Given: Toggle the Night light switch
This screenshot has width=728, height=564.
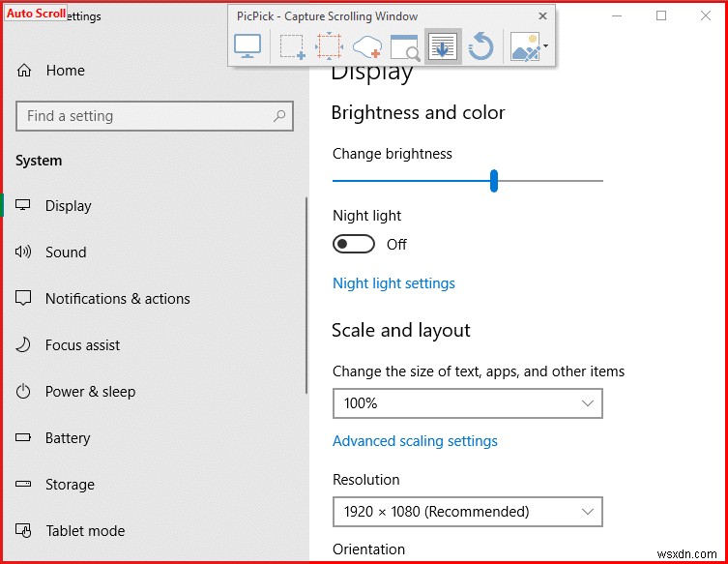Looking at the screenshot, I should pyautogui.click(x=354, y=244).
